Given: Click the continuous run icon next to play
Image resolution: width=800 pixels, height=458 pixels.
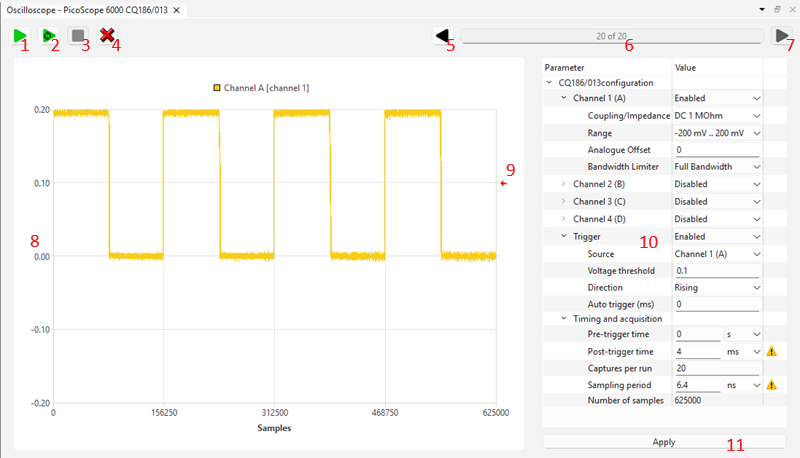Looking at the screenshot, I should coord(49,36).
